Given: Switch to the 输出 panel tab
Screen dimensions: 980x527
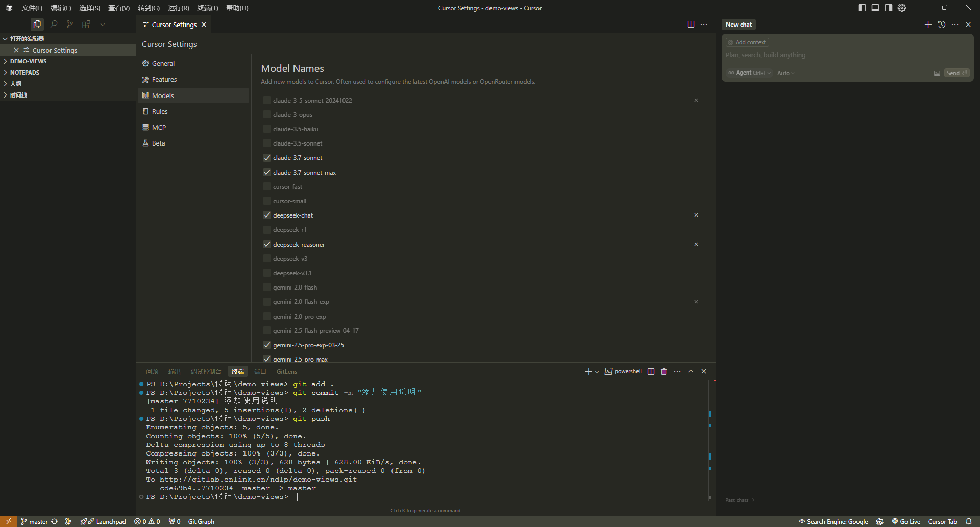Looking at the screenshot, I should (175, 372).
